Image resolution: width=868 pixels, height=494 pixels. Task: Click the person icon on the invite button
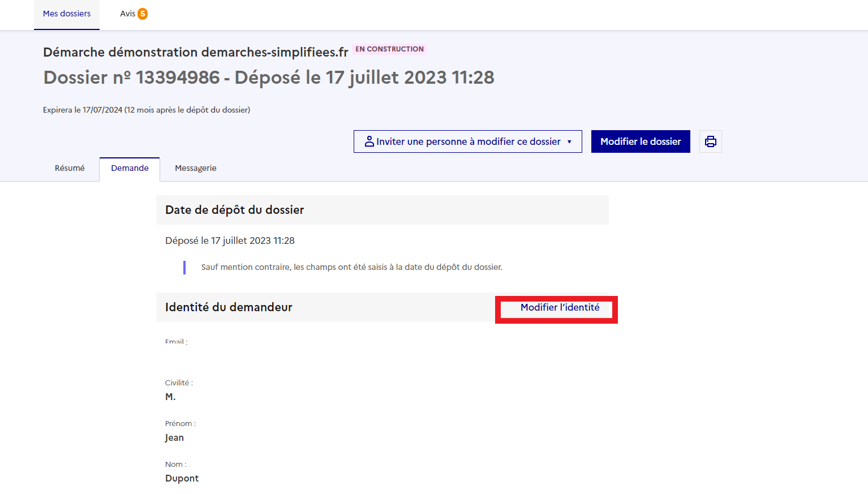pyautogui.click(x=369, y=141)
